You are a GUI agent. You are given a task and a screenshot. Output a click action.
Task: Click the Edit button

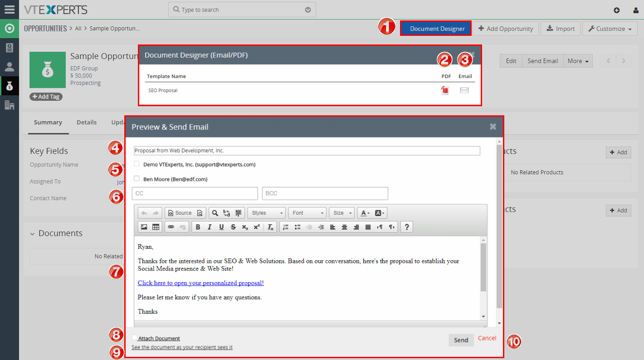(x=511, y=61)
